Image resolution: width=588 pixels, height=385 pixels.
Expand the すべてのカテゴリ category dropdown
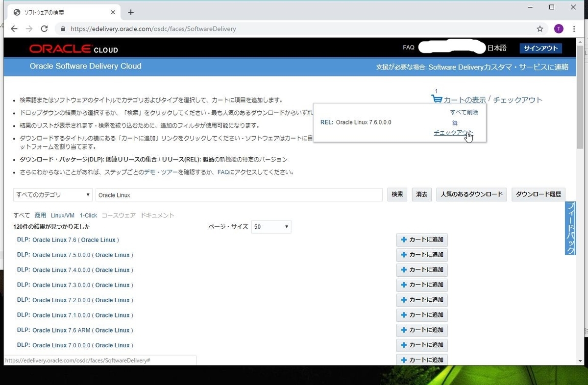click(52, 194)
